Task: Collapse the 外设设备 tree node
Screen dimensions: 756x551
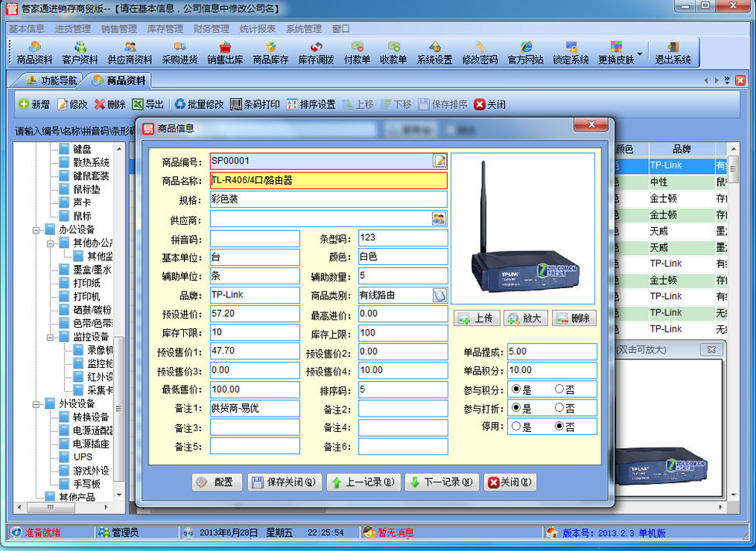Action: (x=36, y=403)
